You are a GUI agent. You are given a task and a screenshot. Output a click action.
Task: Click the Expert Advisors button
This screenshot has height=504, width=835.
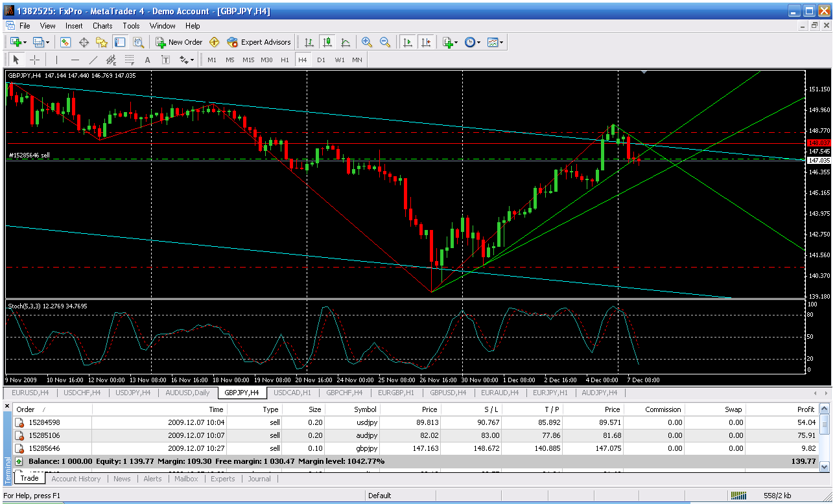point(259,42)
